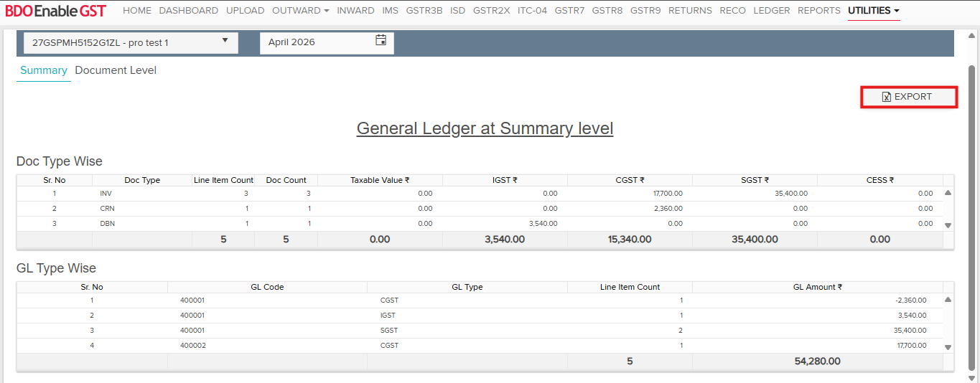Screen dimensions: 980x383
Task: Select the DBN doc type row
Action: [x=480, y=224]
